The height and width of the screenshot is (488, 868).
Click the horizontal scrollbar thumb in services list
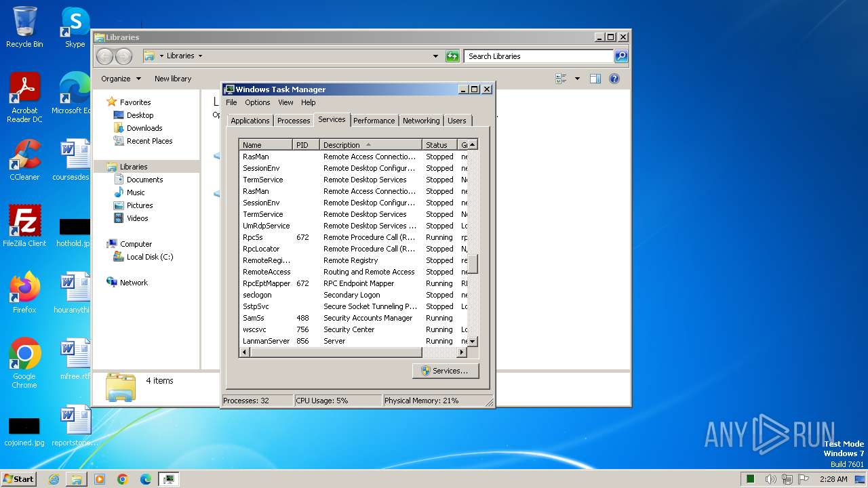[x=336, y=352]
